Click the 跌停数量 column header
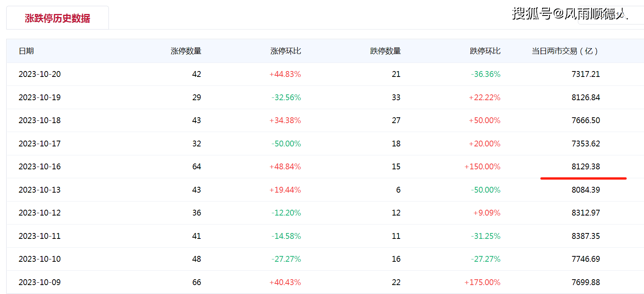This screenshot has height=294, width=644. [x=385, y=51]
